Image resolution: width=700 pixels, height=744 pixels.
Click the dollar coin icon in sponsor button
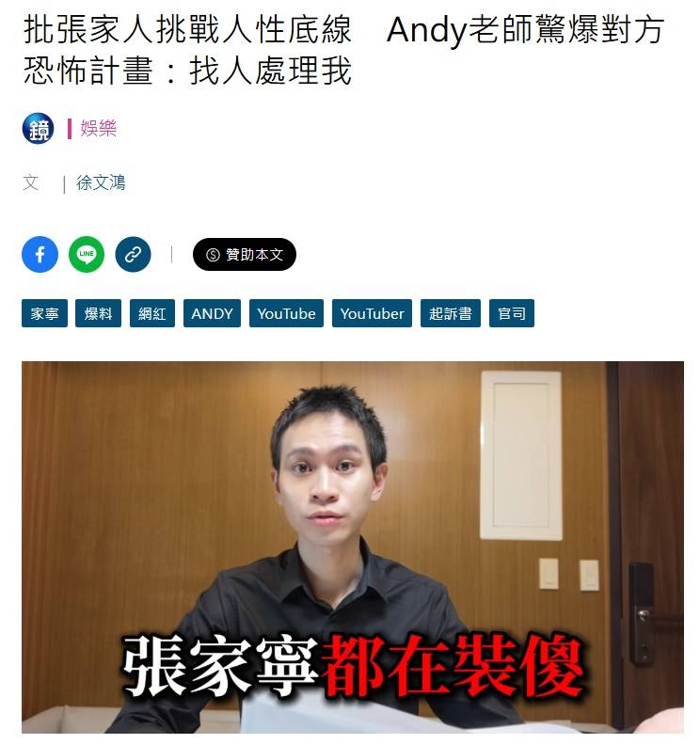(213, 255)
